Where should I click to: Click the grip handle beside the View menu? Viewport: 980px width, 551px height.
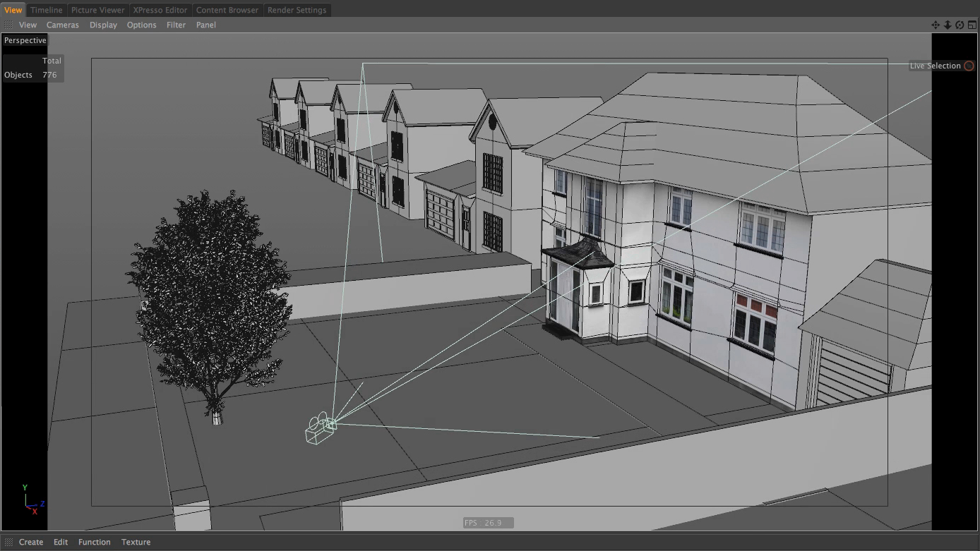click(8, 25)
